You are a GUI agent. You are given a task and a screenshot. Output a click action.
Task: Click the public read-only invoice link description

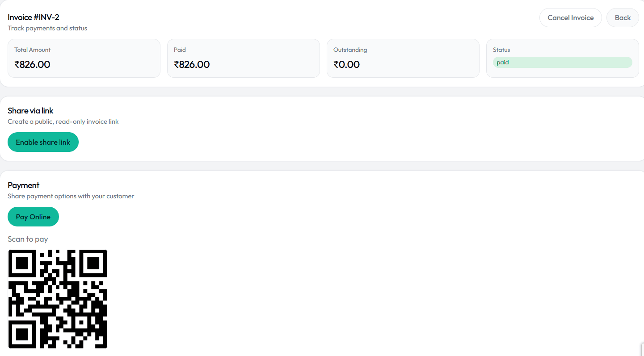point(63,121)
